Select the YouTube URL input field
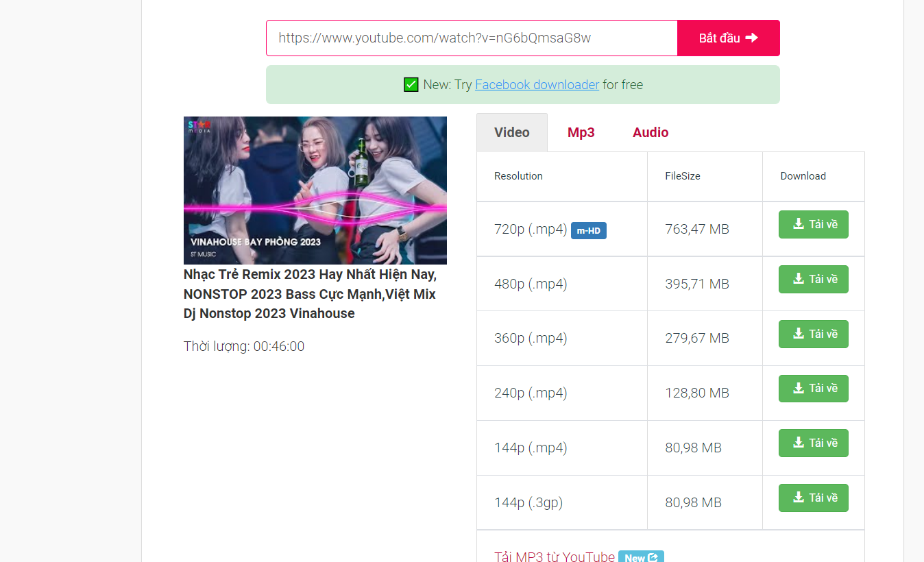Screen dimensions: 924x562 click(x=472, y=38)
